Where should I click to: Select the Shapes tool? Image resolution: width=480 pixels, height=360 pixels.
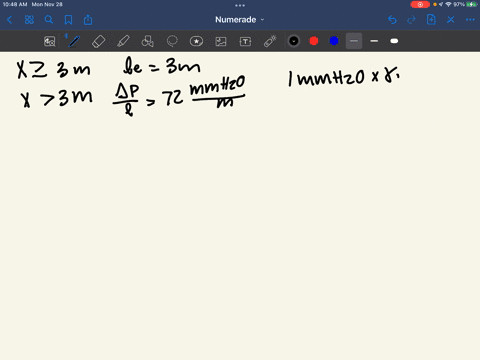tap(147, 41)
